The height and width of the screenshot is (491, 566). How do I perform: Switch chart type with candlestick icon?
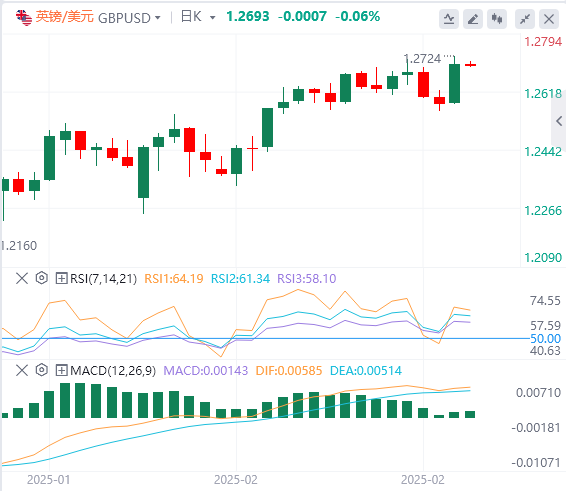click(497, 19)
